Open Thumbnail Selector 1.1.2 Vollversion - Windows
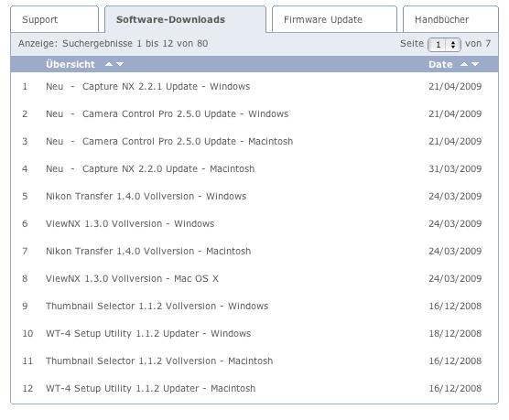 [157, 306]
